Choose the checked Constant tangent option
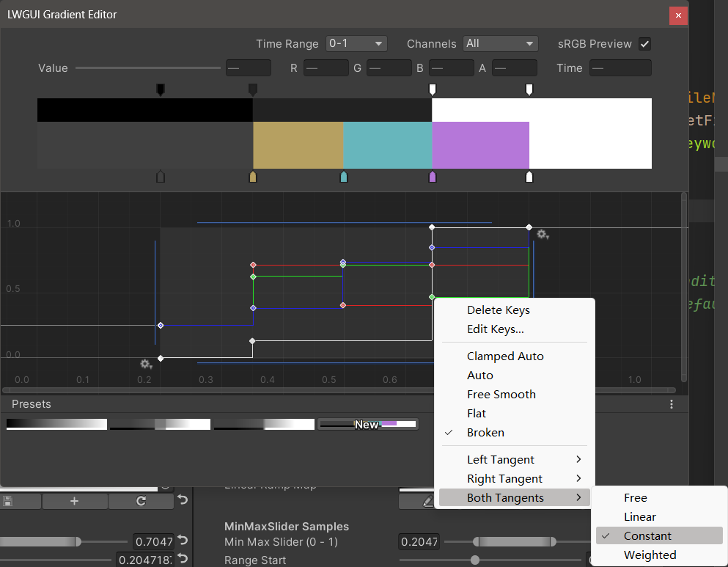Screen dimensions: 728x567 tap(647, 536)
